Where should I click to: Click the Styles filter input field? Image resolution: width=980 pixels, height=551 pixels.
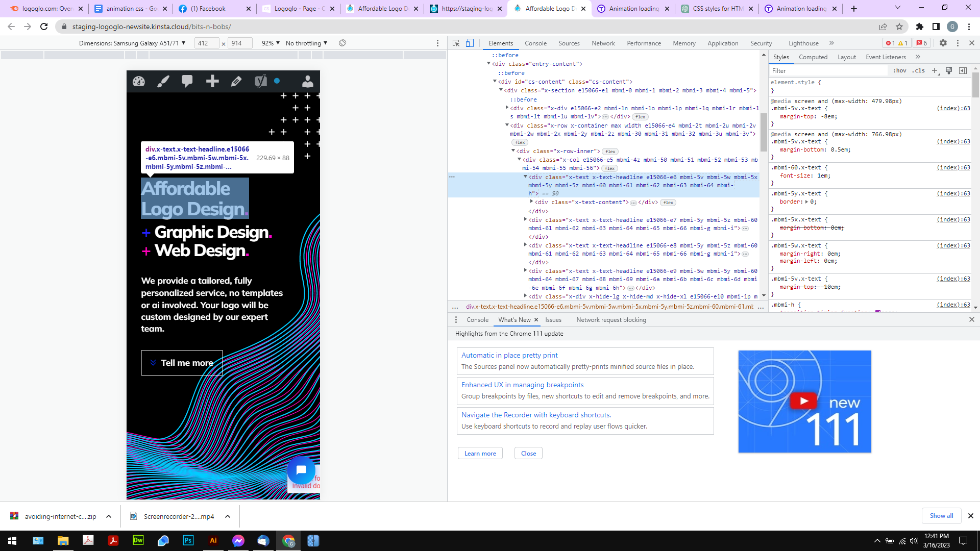click(827, 71)
